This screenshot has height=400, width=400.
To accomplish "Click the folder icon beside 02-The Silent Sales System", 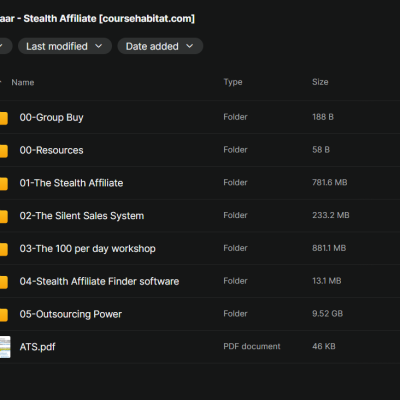I will (4, 216).
